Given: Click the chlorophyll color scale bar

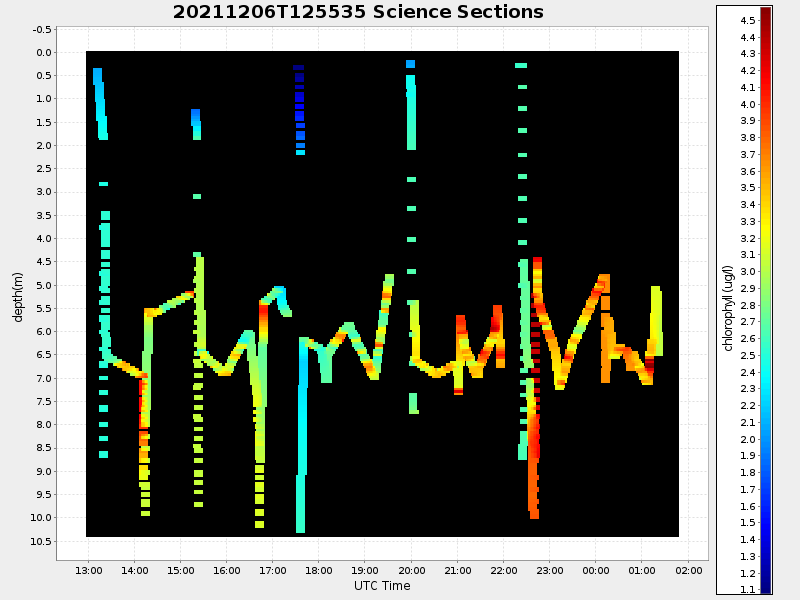Looking at the screenshot, I should point(766,300).
